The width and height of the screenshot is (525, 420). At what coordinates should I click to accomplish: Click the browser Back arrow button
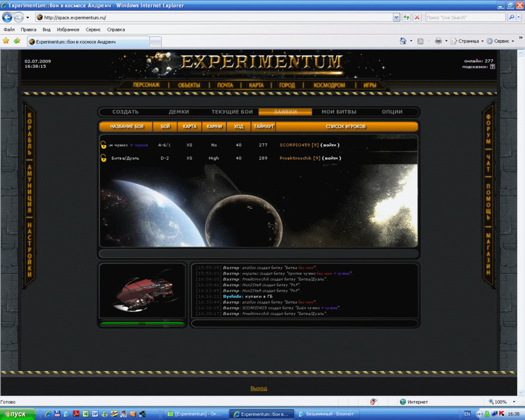tap(7, 17)
